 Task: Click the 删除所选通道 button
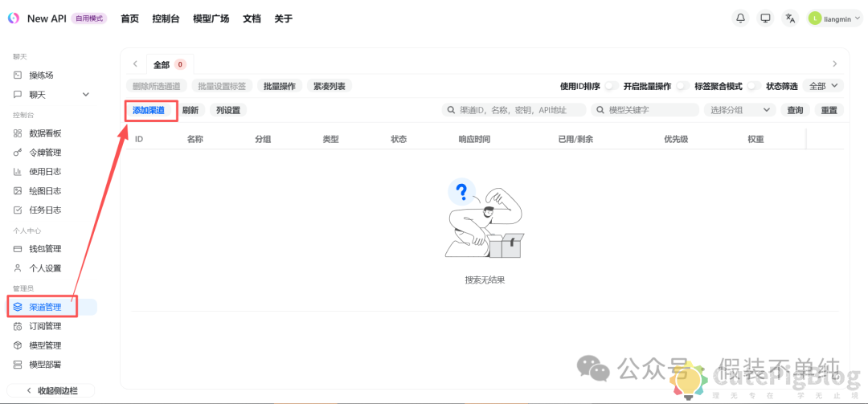point(157,86)
